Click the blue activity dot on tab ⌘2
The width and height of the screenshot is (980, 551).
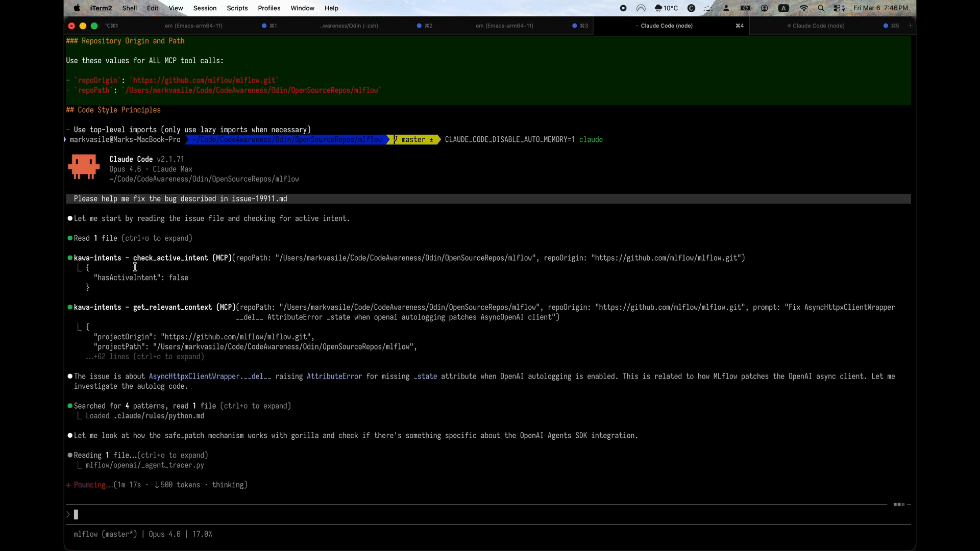(419, 26)
